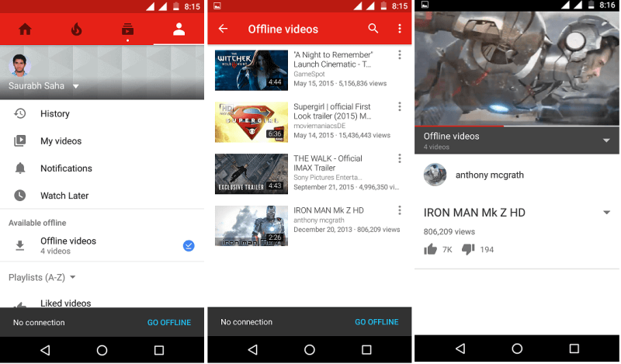The width and height of the screenshot is (621, 364).
Task: Seek using the red video progress bar
Action: 517,126
